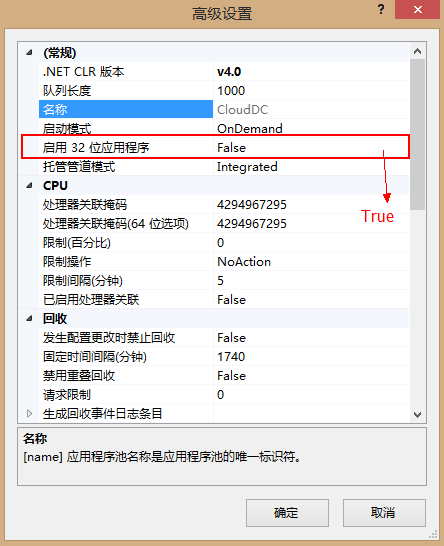This screenshot has width=444, height=546.
Task: Click 确定 to confirm settings
Action: (287, 513)
